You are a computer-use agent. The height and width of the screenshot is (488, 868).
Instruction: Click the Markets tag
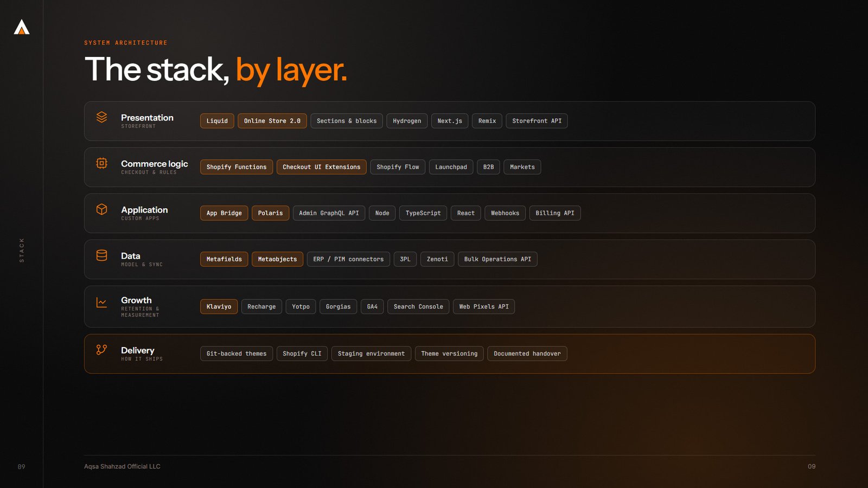522,167
